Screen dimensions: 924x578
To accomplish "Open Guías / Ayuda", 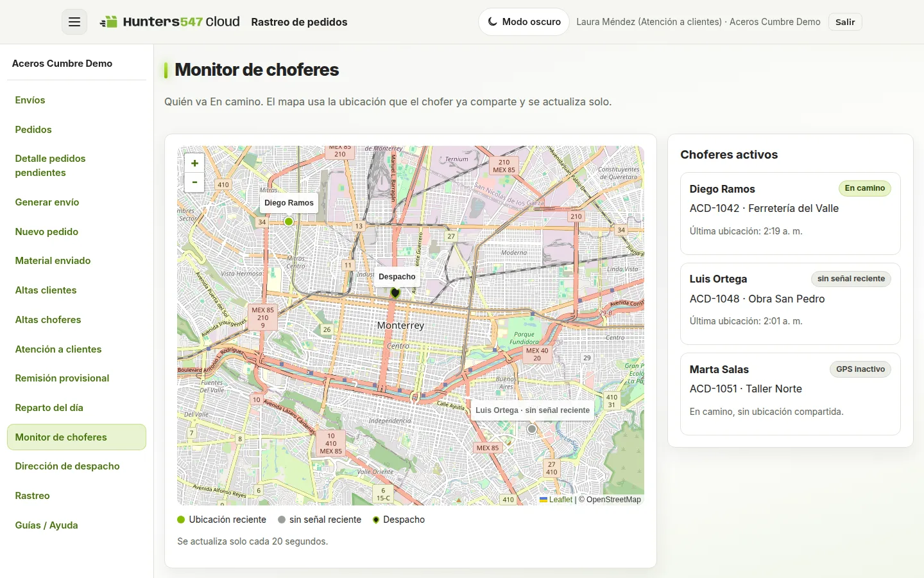I will coord(76,525).
